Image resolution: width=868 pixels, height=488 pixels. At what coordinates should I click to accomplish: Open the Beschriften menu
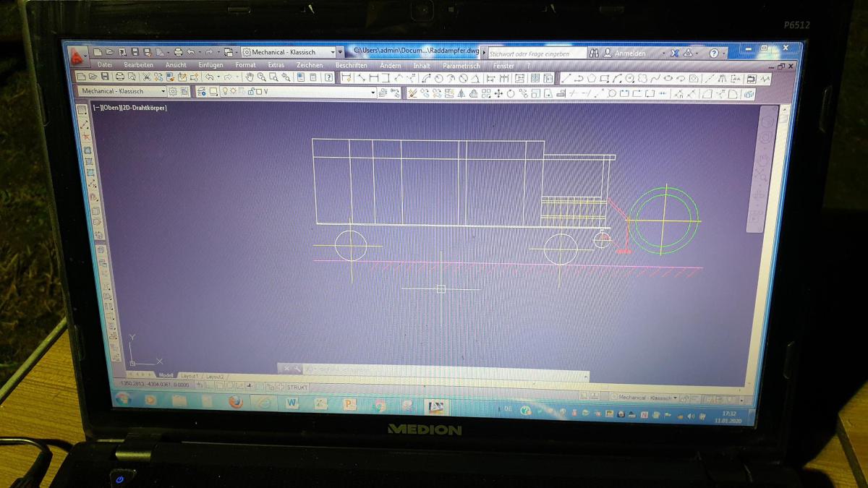[351, 64]
